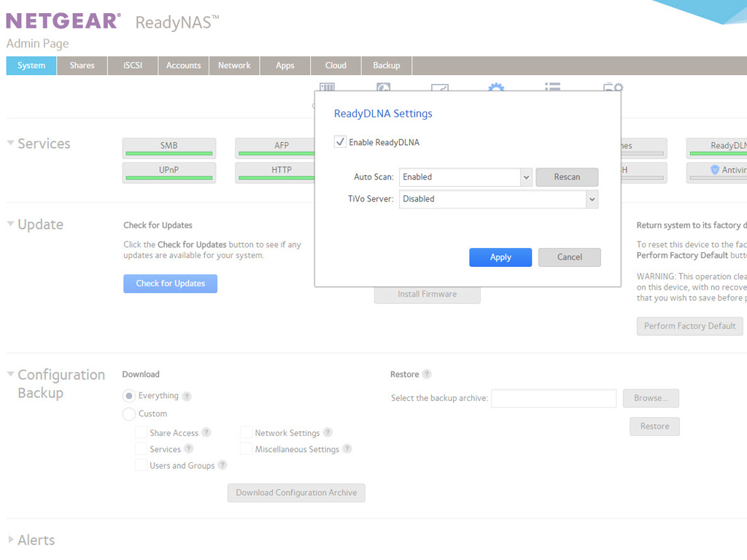
Task: Tick the Share Access checkbox
Action: tap(141, 432)
